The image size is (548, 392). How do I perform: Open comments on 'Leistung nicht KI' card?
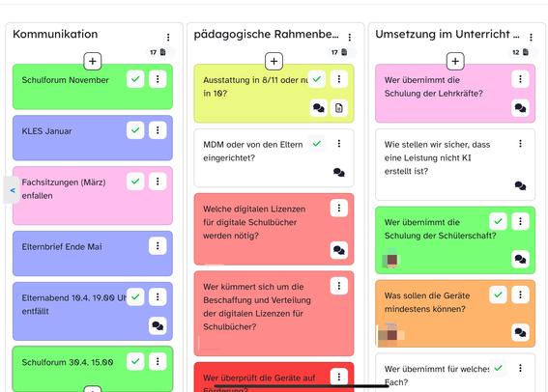pyautogui.click(x=520, y=185)
